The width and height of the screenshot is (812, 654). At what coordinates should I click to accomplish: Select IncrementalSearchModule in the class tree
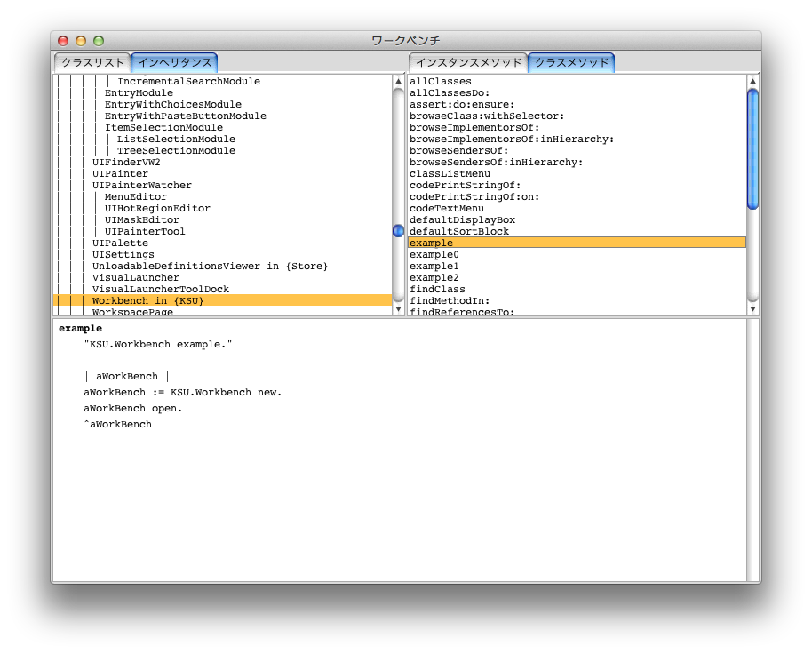pos(188,81)
